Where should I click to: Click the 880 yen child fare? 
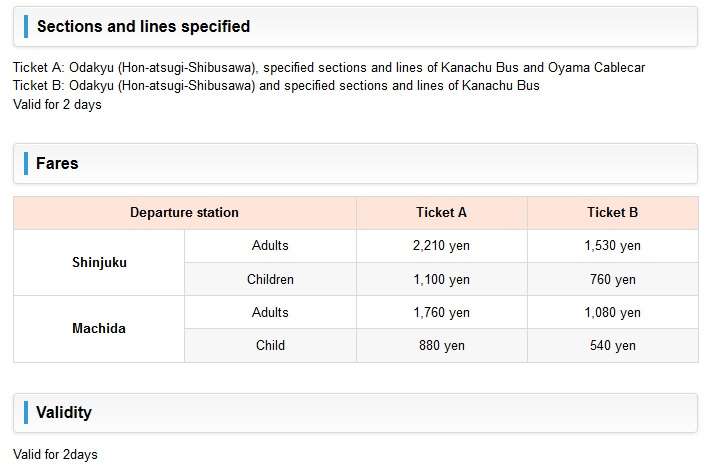(441, 345)
